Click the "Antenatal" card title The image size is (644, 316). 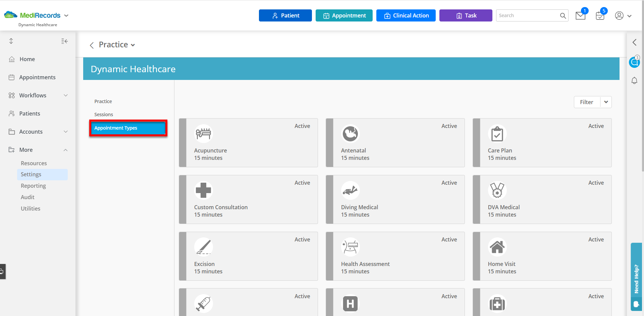click(354, 150)
